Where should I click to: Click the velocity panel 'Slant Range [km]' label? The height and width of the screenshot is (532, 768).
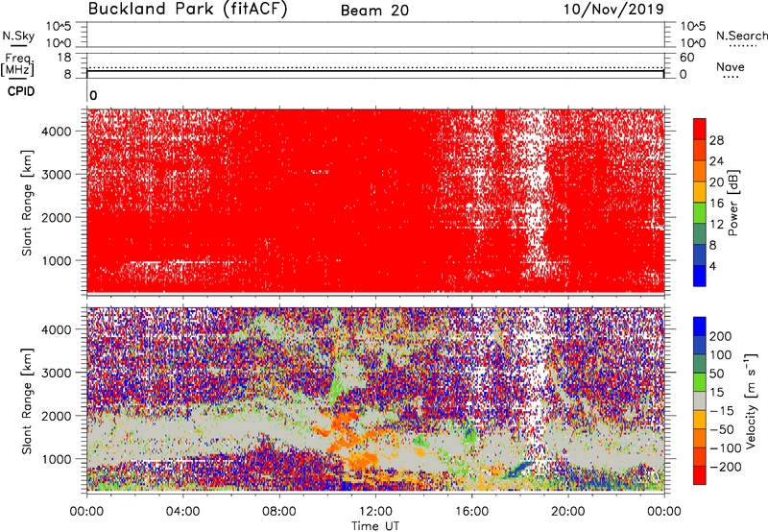pos(27,400)
